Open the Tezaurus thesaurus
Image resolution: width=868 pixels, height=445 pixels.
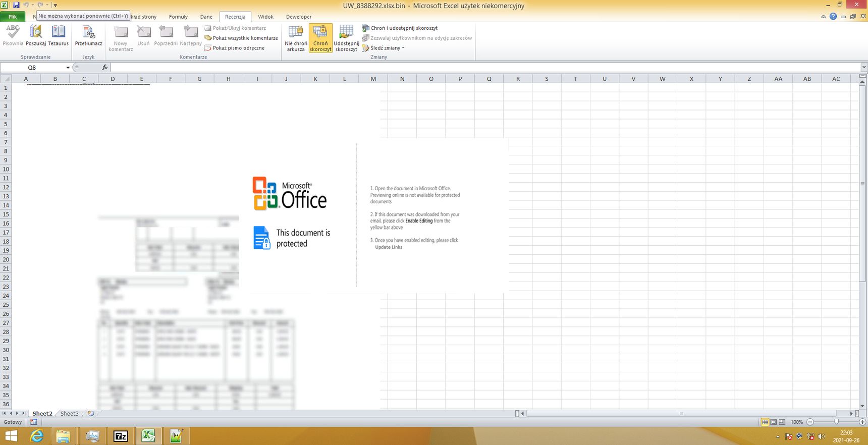[59, 36]
